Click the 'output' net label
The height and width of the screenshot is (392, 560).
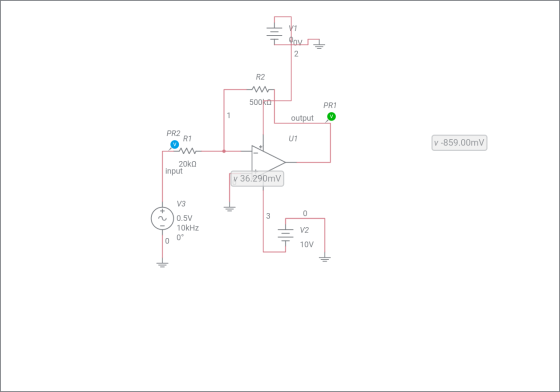302,118
